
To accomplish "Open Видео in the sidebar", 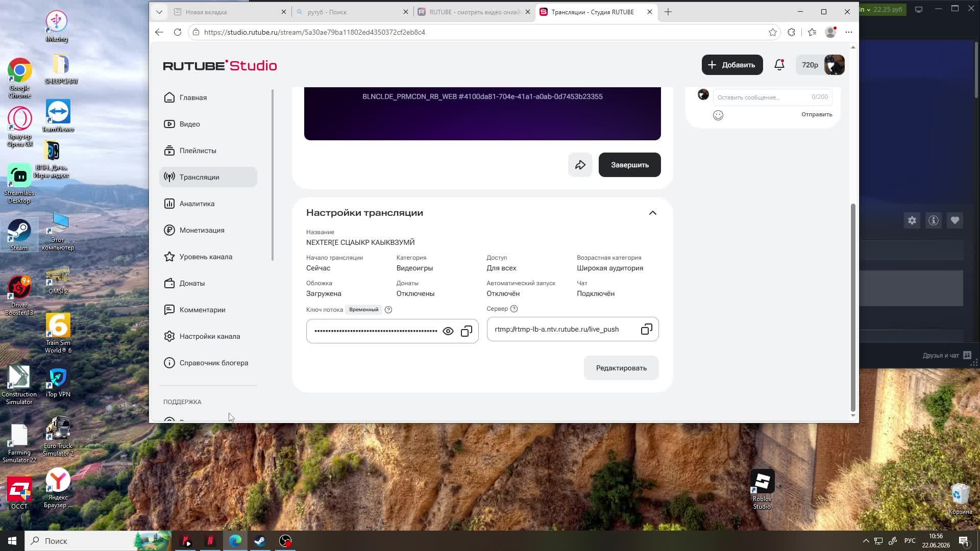I will (208, 124).
